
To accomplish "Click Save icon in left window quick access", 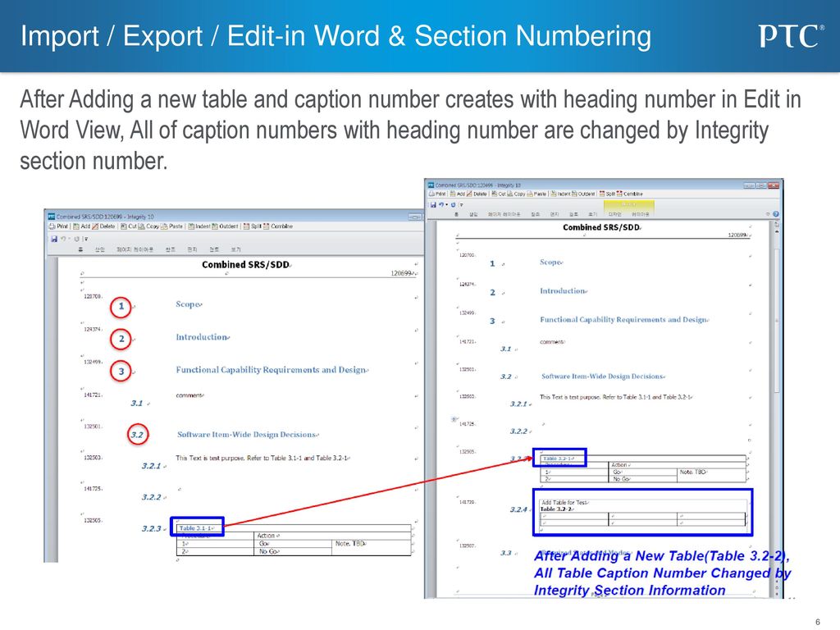I will tap(54, 239).
